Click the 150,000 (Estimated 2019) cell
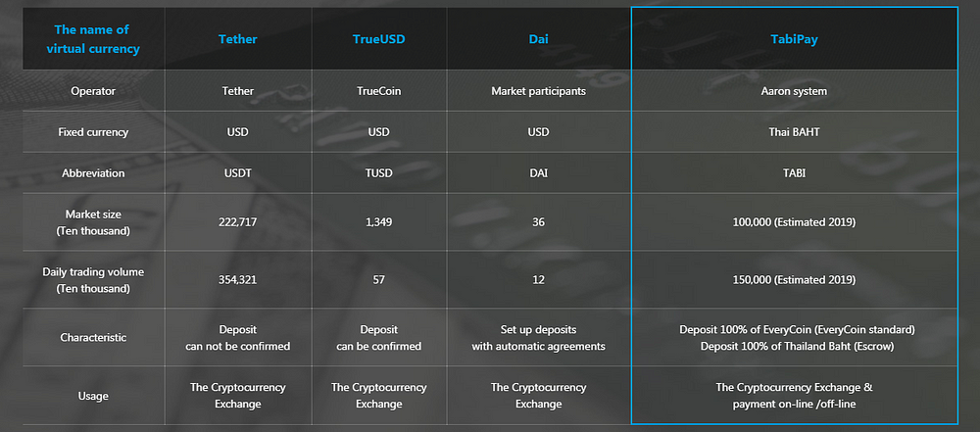 (794, 280)
